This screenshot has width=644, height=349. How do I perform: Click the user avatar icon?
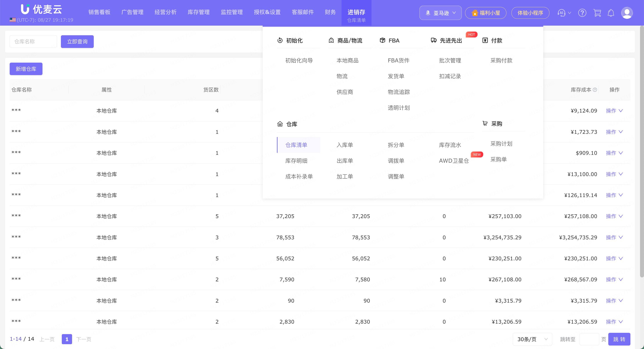[x=627, y=13]
